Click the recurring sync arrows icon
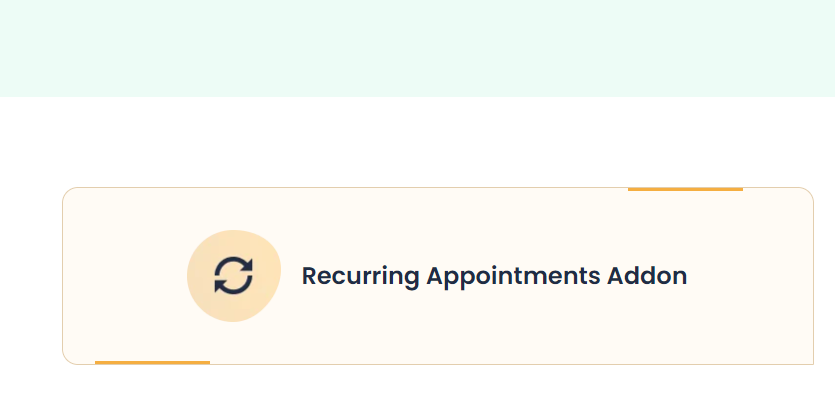Viewport: 835px width, 406px height. coord(233,275)
